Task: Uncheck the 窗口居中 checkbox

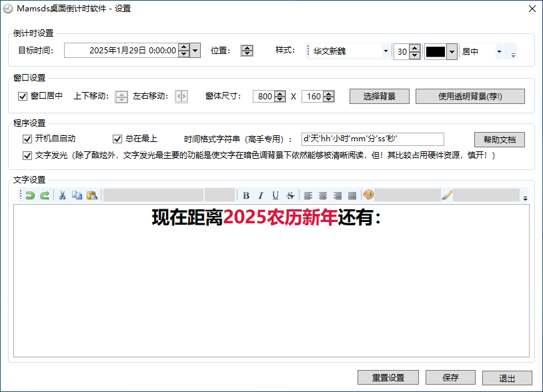Action: click(23, 96)
